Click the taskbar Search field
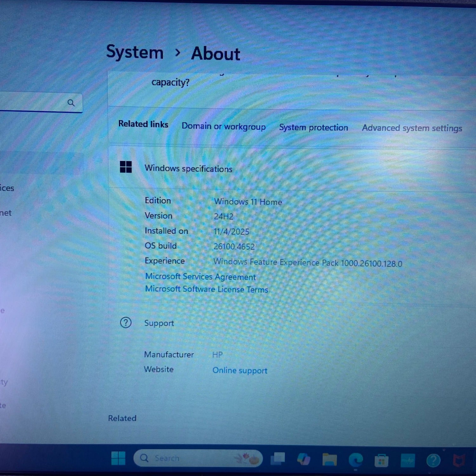This screenshot has height=476, width=476. [197, 458]
